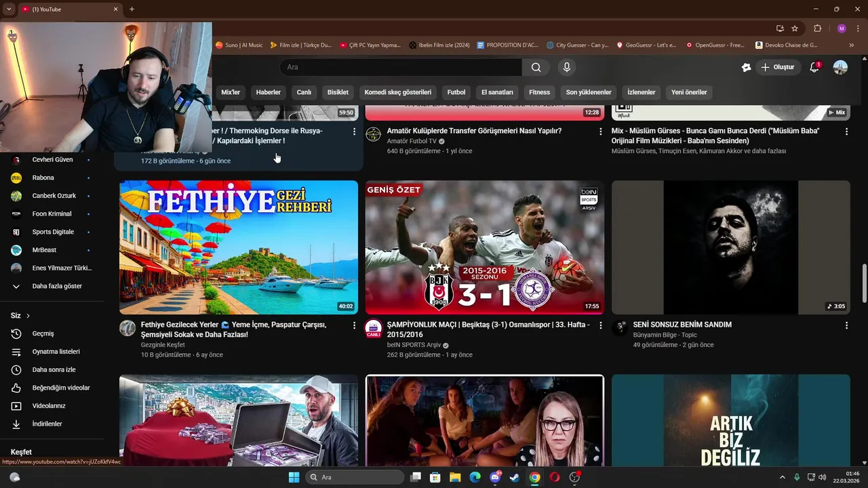868x488 pixels.
Task: Open Gezginle Keşfet channel avatar
Action: (127, 329)
